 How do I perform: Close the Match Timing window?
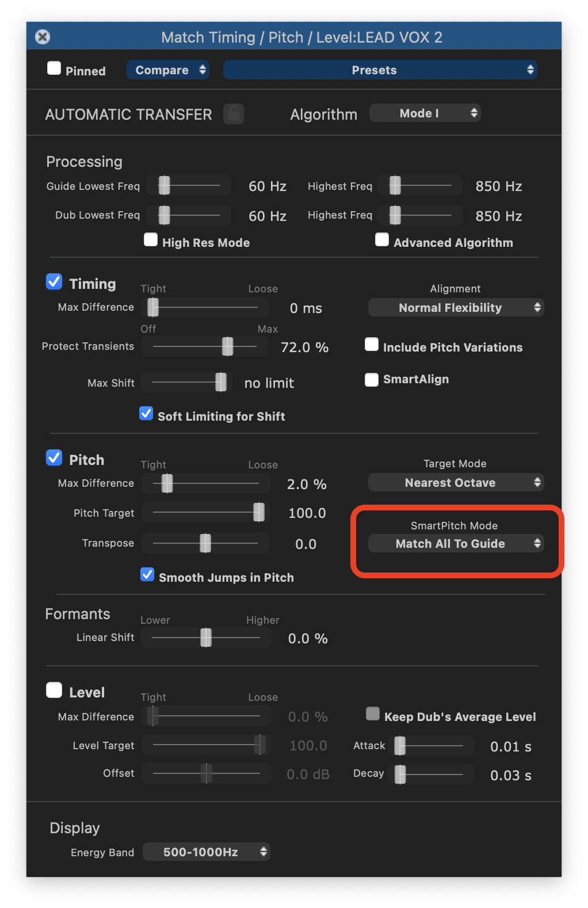pyautogui.click(x=43, y=36)
